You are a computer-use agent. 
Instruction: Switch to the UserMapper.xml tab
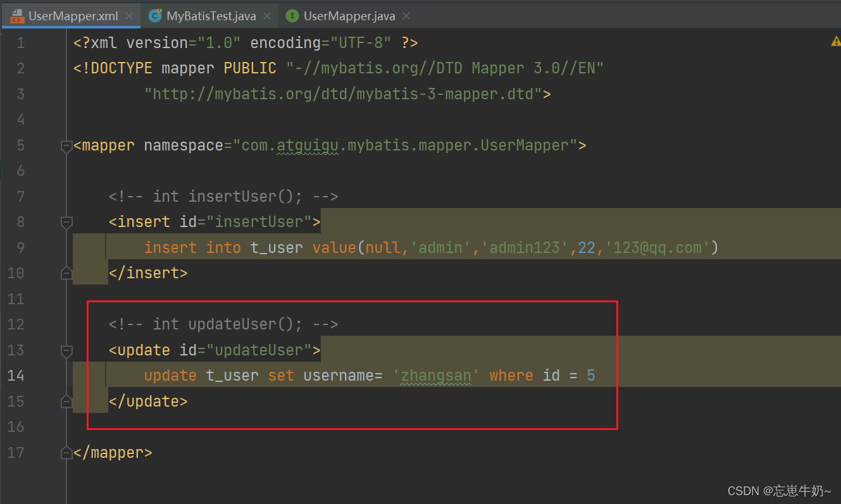70,16
